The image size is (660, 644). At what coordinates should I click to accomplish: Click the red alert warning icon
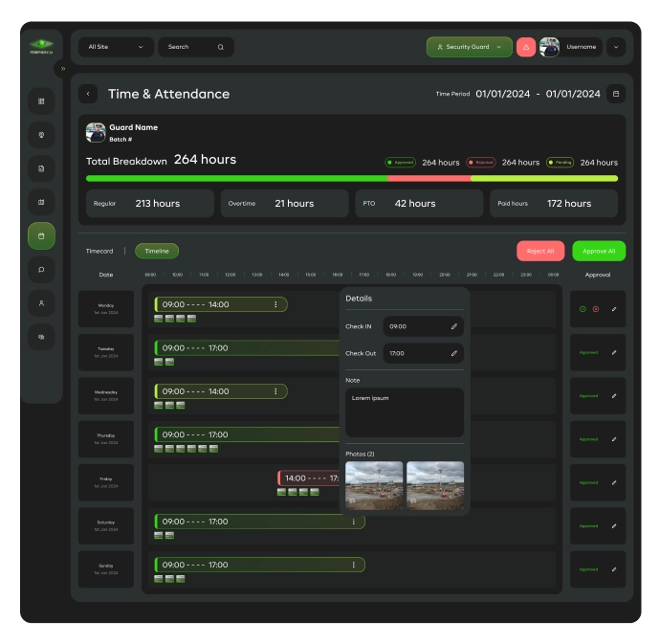(x=526, y=47)
